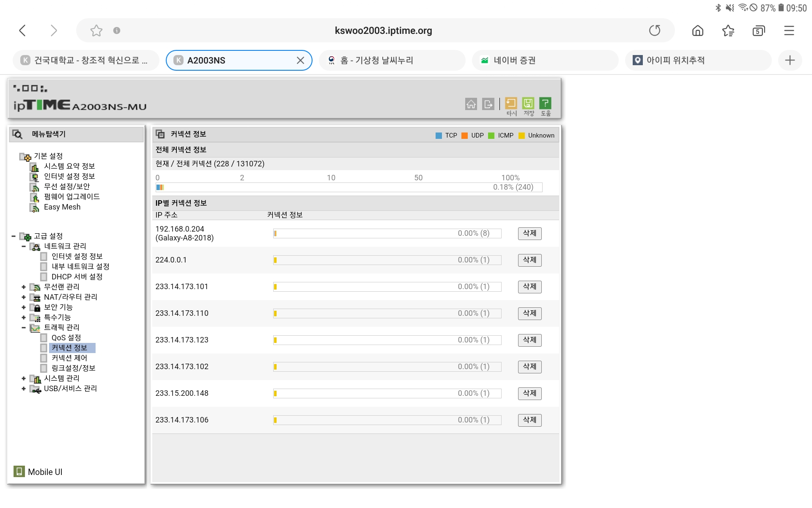Open 커넥션 제어 menu item
The width and height of the screenshot is (812, 508).
tap(69, 358)
